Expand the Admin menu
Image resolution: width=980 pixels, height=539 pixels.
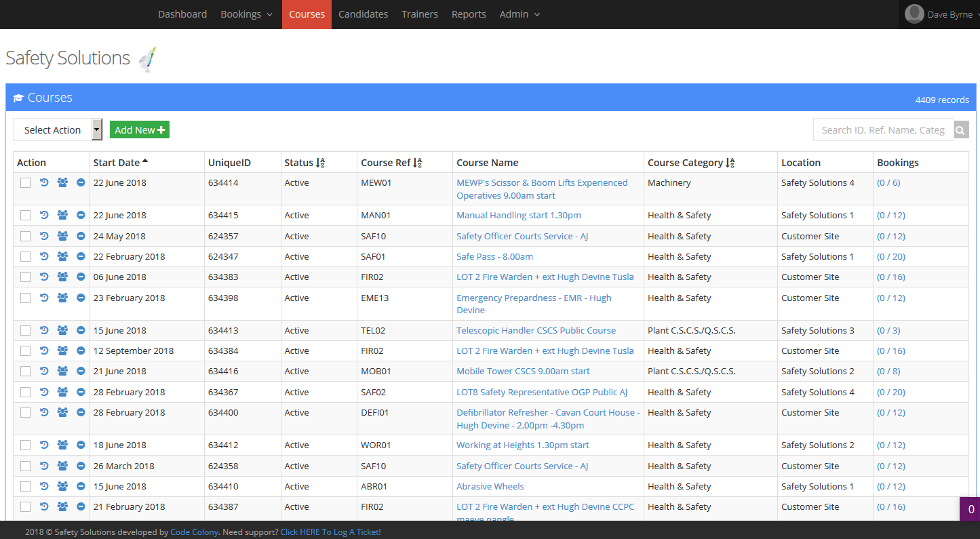point(519,14)
